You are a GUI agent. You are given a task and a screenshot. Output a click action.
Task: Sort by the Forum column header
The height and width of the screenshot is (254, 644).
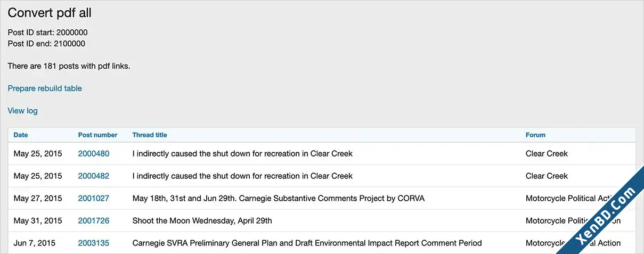pyautogui.click(x=535, y=135)
